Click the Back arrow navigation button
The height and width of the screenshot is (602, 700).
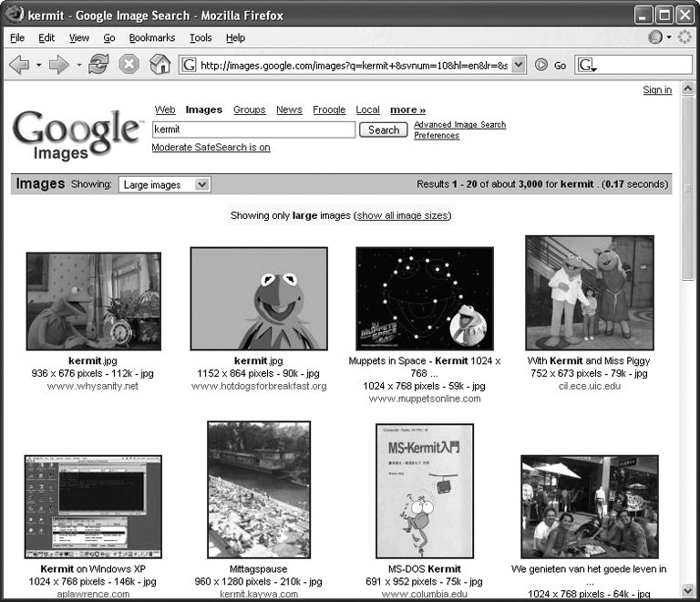coord(19,65)
